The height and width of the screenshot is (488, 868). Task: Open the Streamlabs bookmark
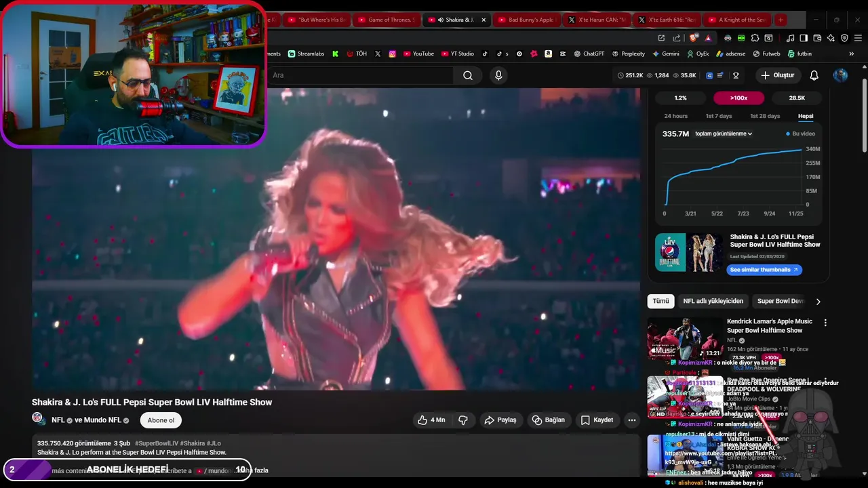pyautogui.click(x=306, y=54)
